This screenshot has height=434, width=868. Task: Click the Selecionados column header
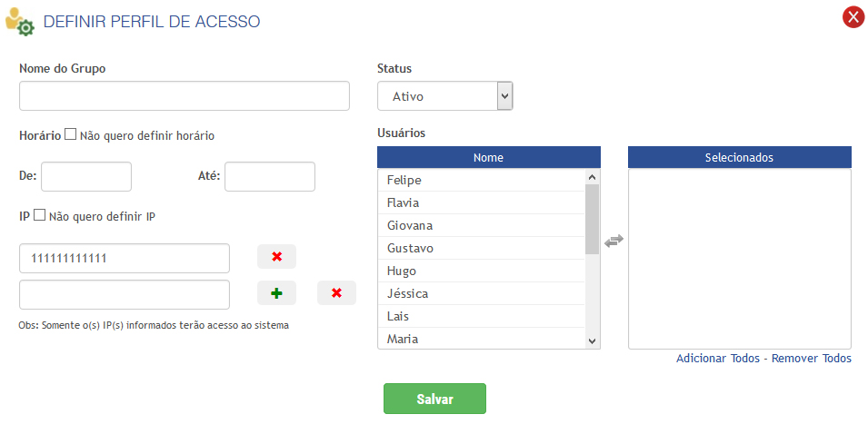tap(739, 157)
